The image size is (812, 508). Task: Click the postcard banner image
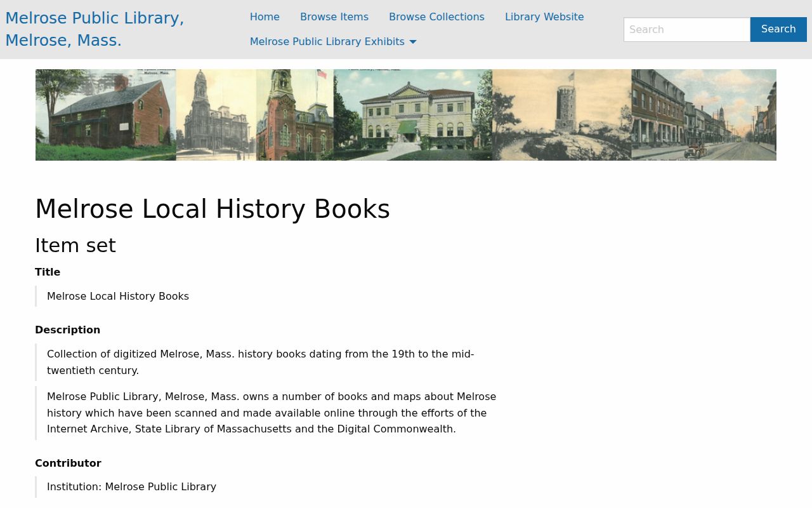406,115
